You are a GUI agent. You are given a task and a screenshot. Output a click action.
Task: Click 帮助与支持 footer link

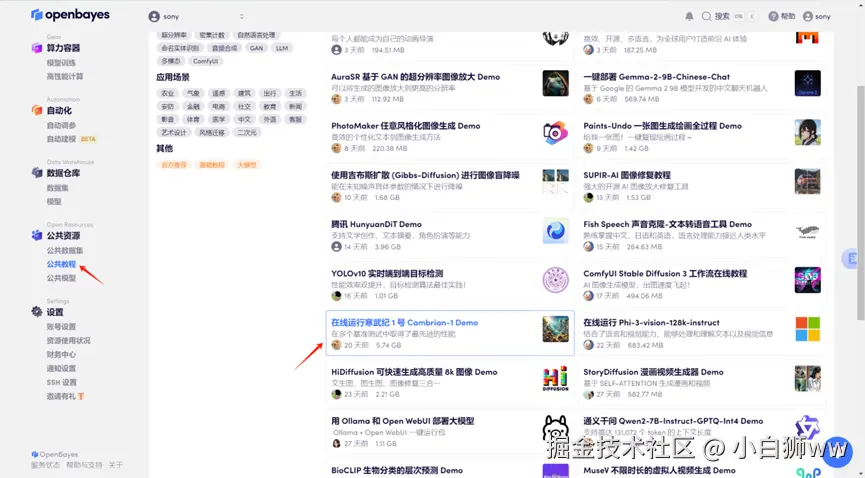point(84,465)
